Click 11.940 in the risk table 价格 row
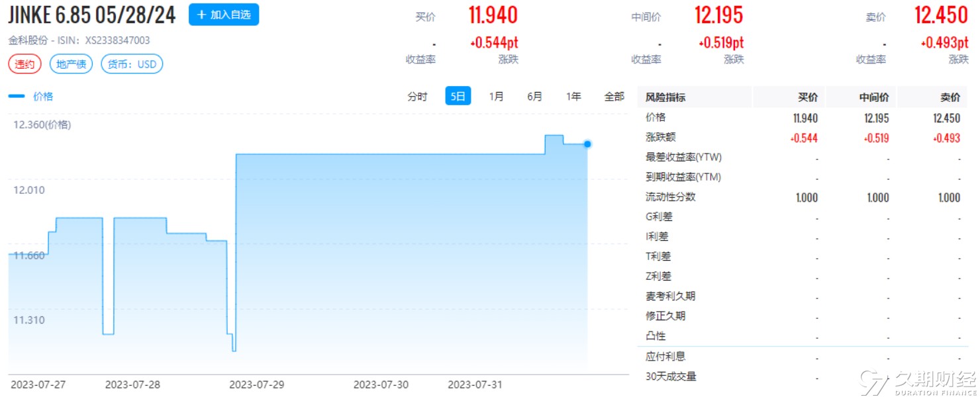Viewport: 980px width, 399px height. [x=805, y=118]
